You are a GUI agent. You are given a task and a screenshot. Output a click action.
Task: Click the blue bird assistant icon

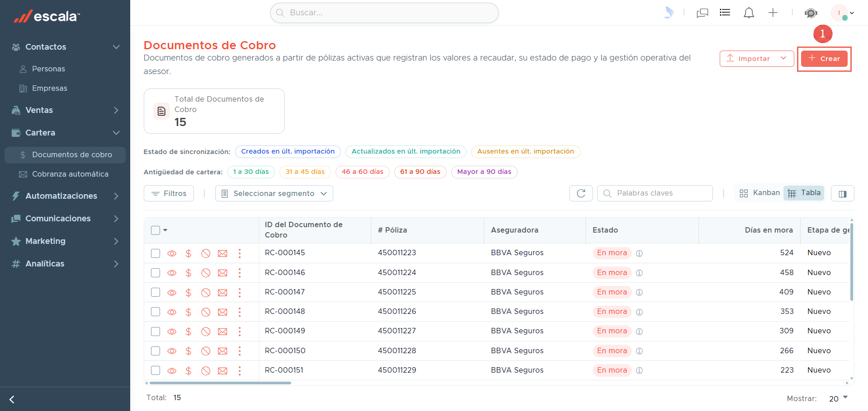[669, 13]
